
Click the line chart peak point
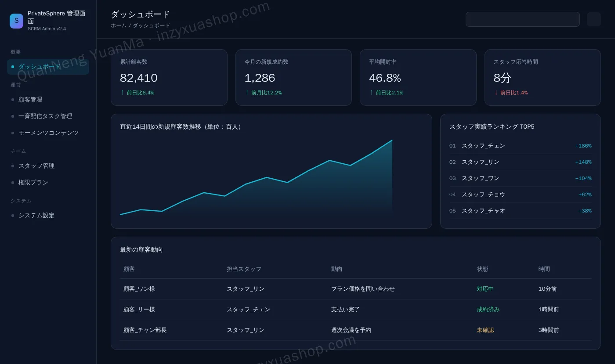392,141
